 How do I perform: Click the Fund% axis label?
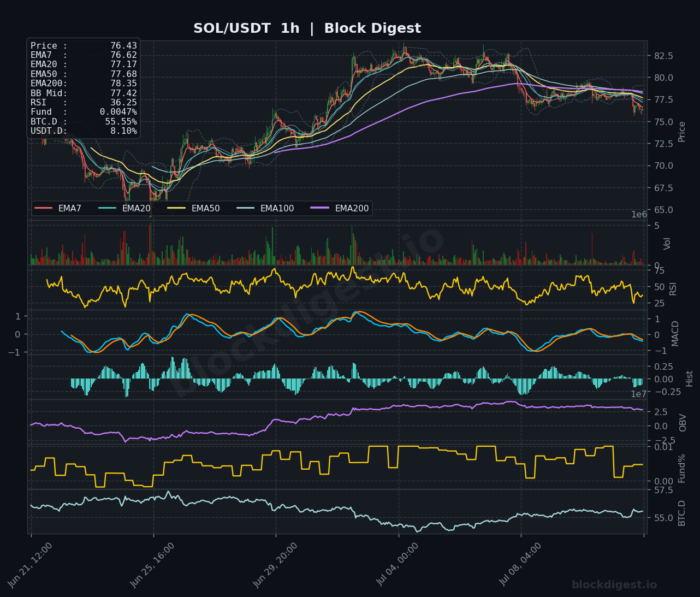tap(682, 468)
